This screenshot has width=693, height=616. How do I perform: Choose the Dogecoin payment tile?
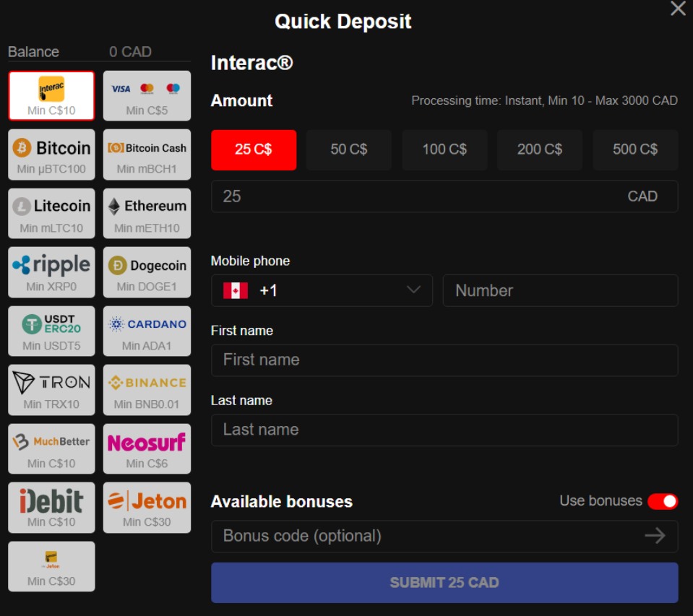[x=147, y=272]
